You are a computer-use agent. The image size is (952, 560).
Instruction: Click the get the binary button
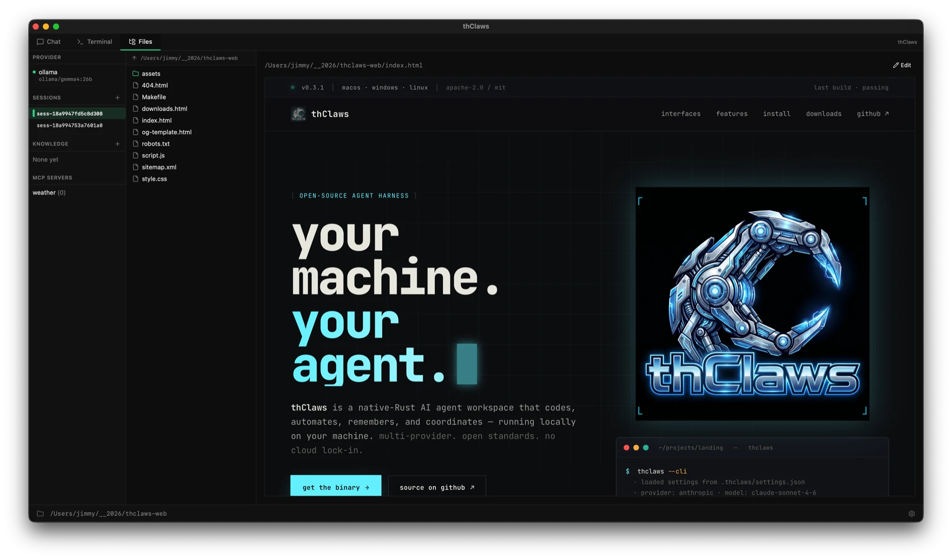coord(335,487)
